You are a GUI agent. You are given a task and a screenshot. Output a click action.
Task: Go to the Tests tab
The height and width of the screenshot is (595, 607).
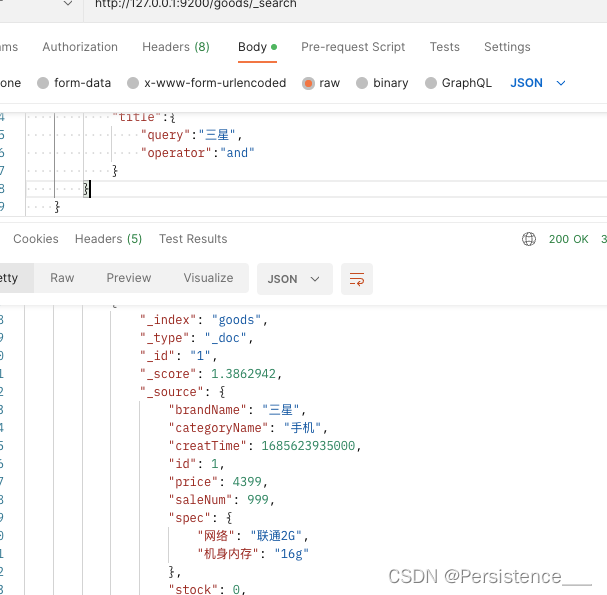pyautogui.click(x=444, y=47)
